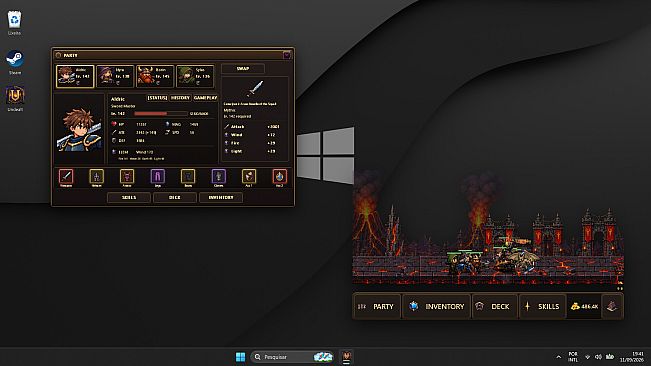The image size is (651, 366).
Task: Select the Acc 2 accessory slot
Action: [279, 176]
